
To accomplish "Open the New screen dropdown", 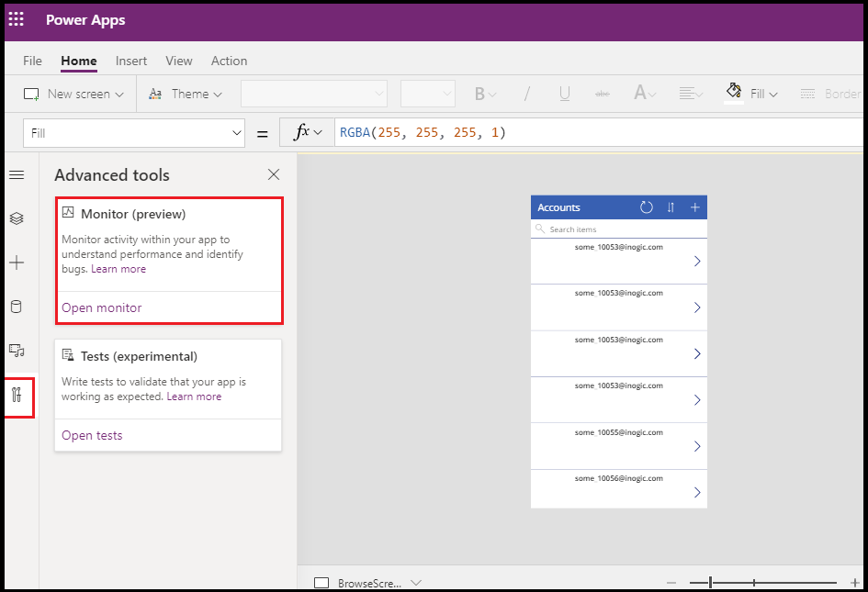I will 73,94.
